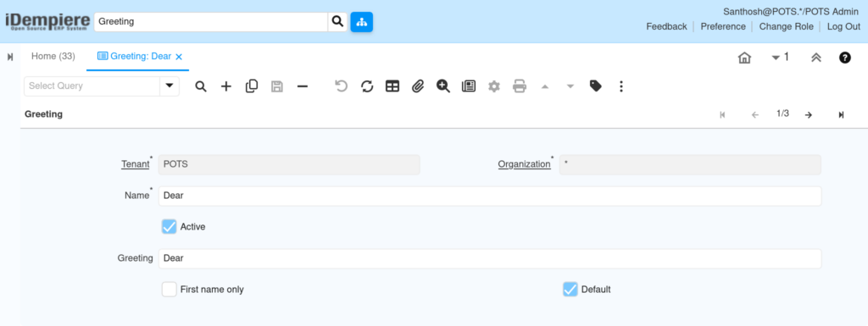Open attachments with the paperclip icon

coord(418,86)
